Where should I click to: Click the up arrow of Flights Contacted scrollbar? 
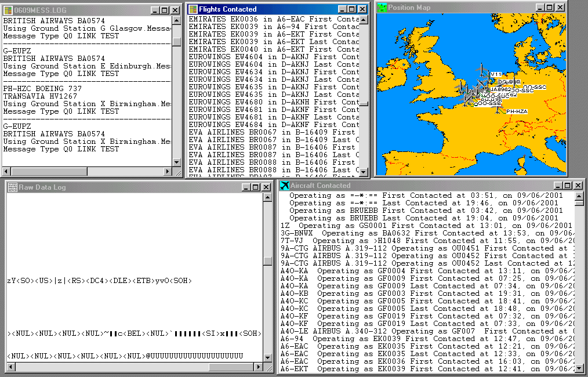point(364,20)
